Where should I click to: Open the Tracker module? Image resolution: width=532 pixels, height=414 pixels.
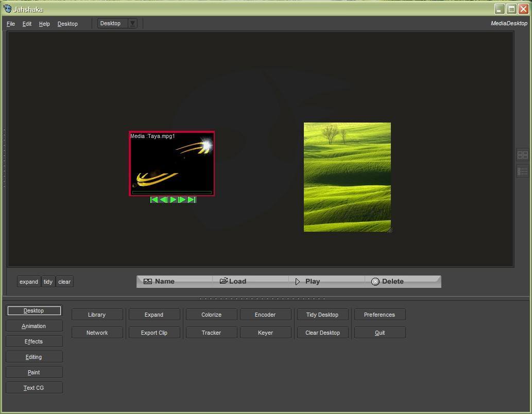(x=211, y=333)
